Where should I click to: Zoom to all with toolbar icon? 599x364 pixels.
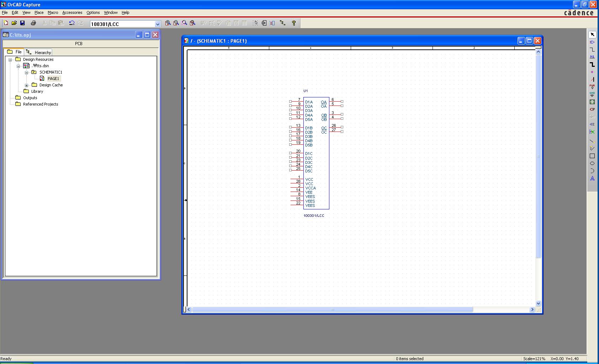pos(193,23)
